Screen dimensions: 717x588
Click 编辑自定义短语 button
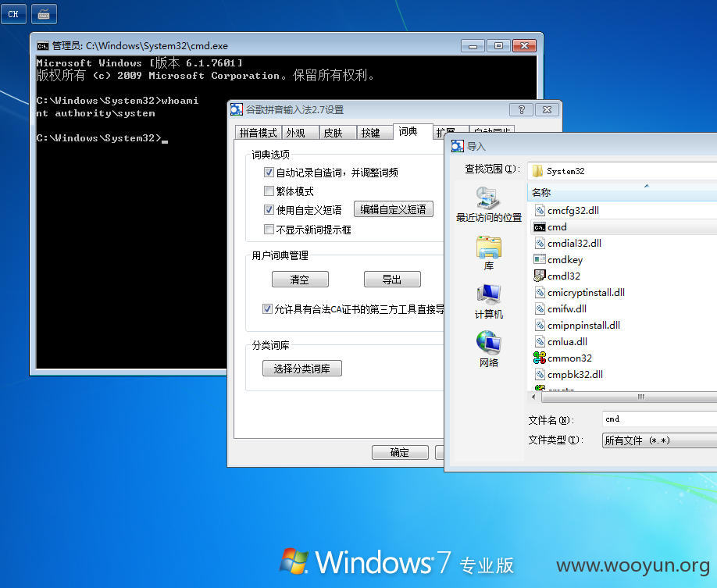(394, 209)
